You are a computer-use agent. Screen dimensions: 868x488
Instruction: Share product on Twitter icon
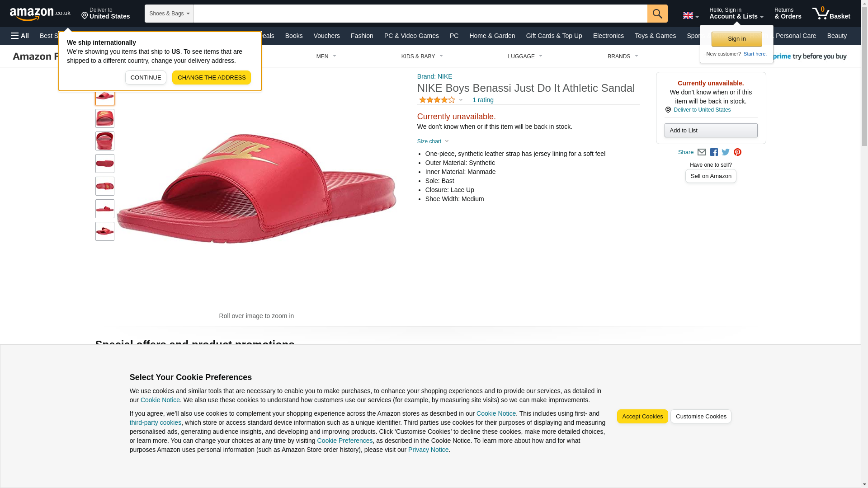pyautogui.click(x=726, y=152)
